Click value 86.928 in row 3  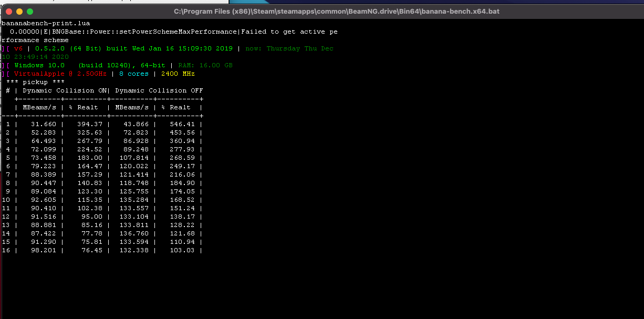tap(136, 141)
